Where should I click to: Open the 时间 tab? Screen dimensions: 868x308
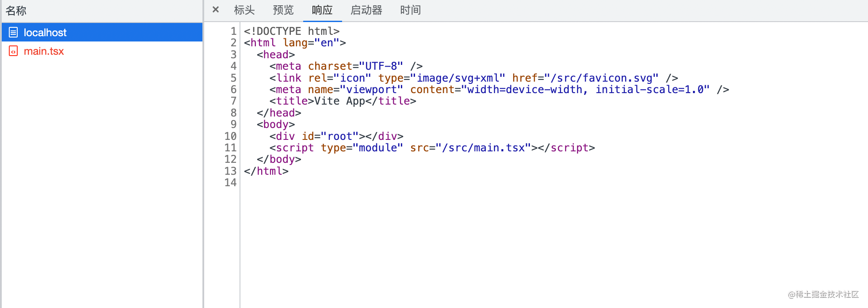coord(411,10)
